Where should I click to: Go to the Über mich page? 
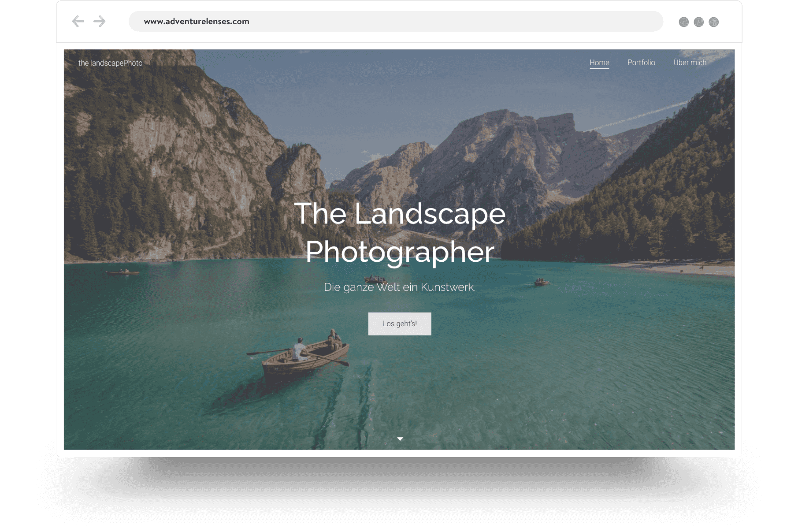(x=690, y=63)
